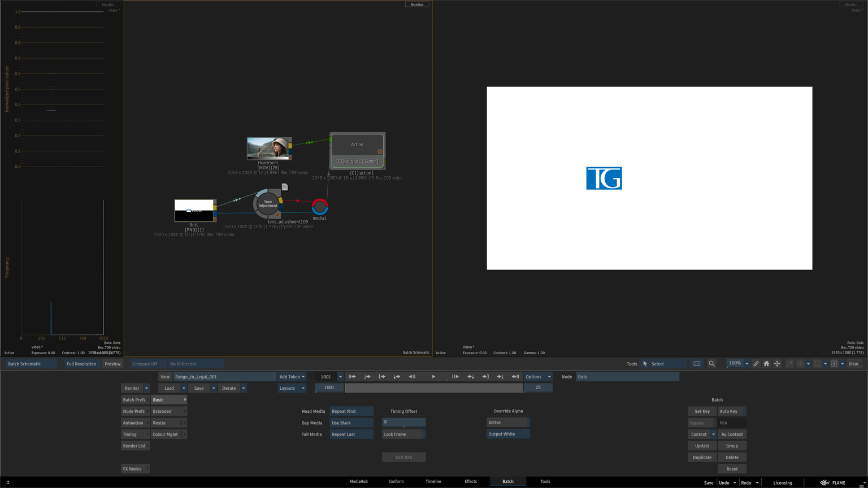Toggle Auto Key
The height and width of the screenshot is (488, 868).
click(x=732, y=411)
